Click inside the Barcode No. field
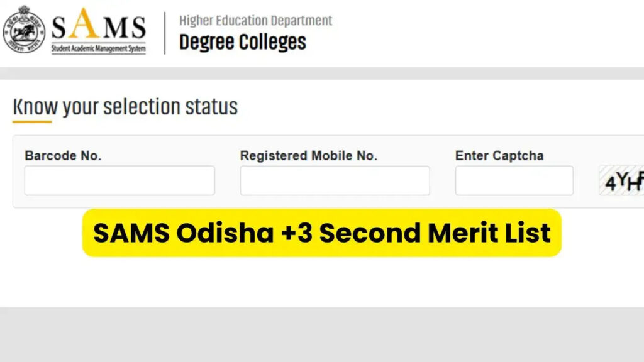The width and height of the screenshot is (644, 362). point(119,180)
